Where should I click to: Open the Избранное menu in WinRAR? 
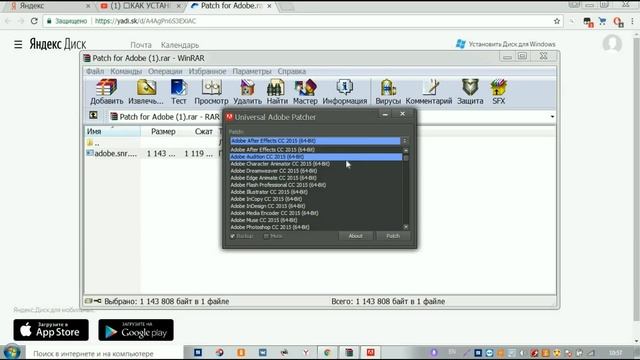207,71
